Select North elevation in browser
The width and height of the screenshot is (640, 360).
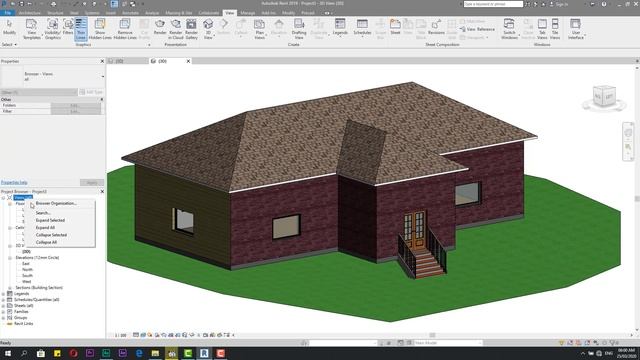(27, 269)
